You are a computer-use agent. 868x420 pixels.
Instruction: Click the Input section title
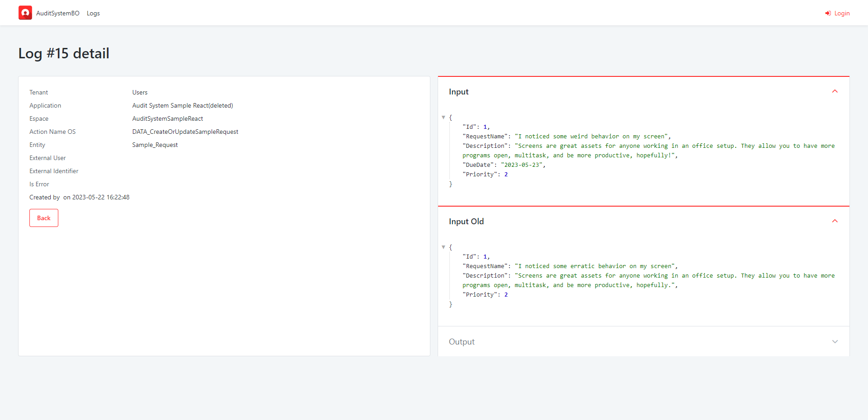[458, 92]
